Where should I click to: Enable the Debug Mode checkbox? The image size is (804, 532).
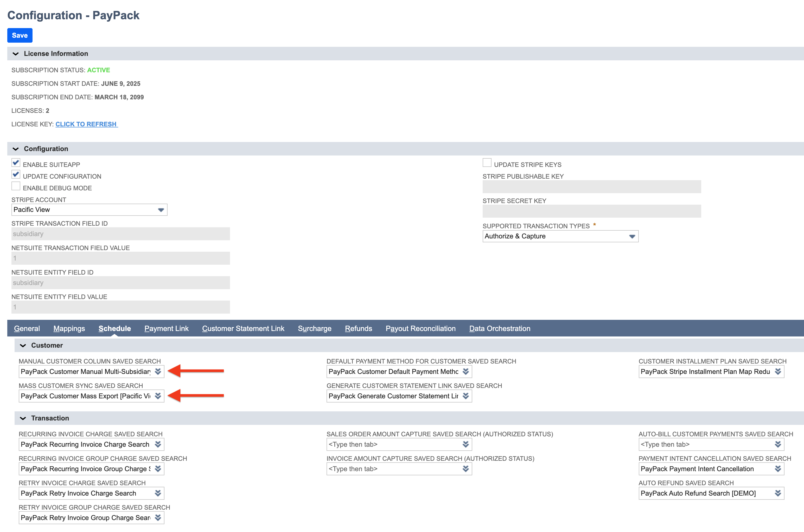pos(16,186)
